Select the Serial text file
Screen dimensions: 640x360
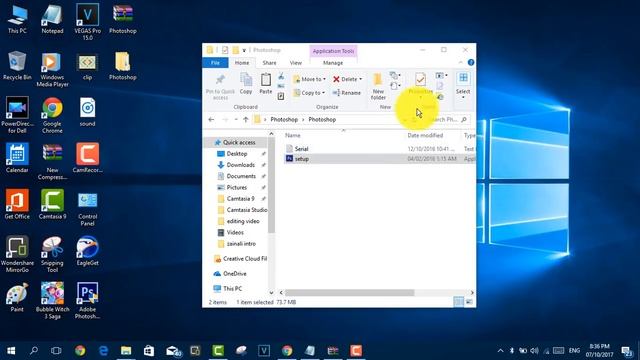point(301,149)
